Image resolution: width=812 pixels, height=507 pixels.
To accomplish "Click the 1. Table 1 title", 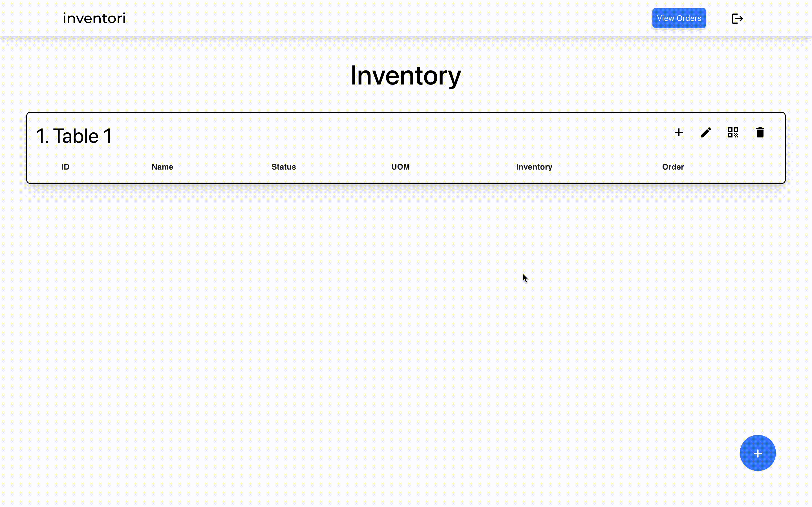I will pyautogui.click(x=74, y=136).
